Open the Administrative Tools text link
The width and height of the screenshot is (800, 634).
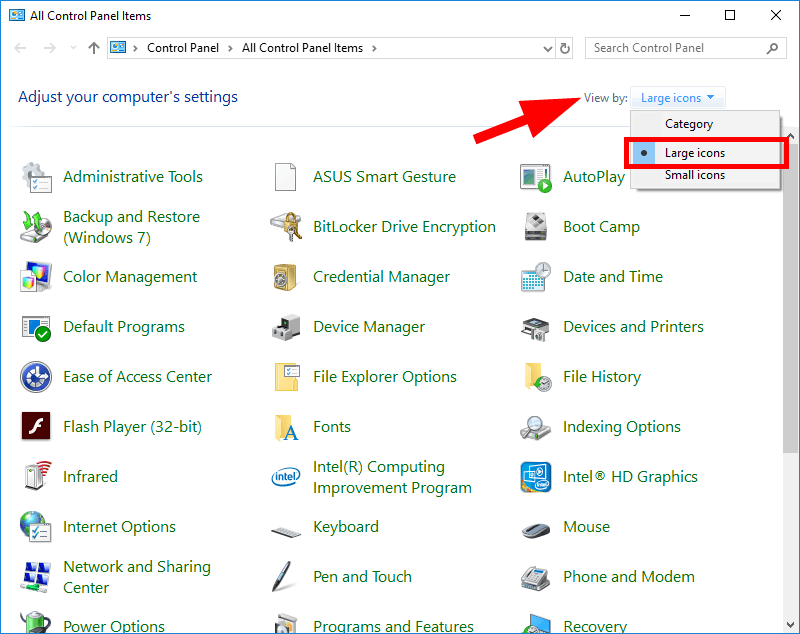point(133,176)
